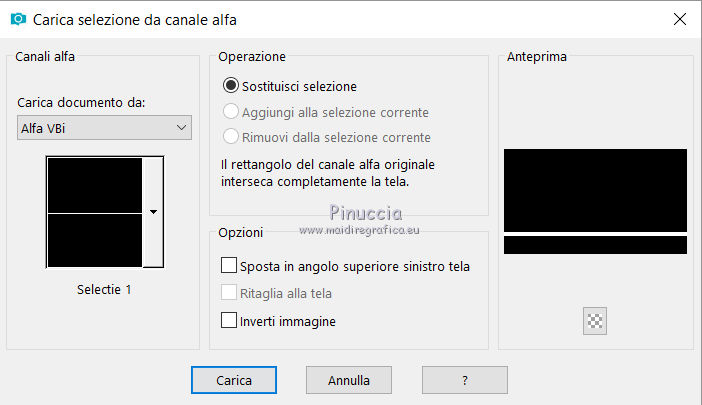The image size is (702, 405).
Task: Click the PaintShop Pro icon in title bar
Action: coord(17,18)
